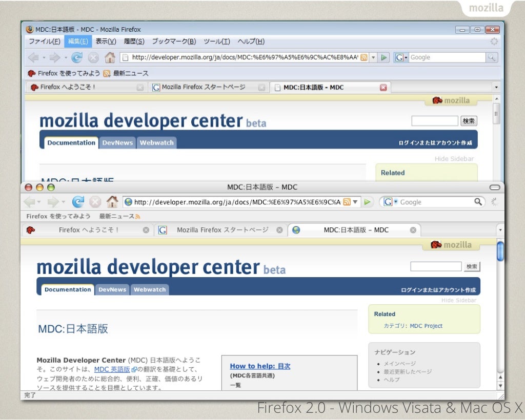Click green Go arrow in Mac Firefox
The height and width of the screenshot is (420, 525).
[x=367, y=202]
